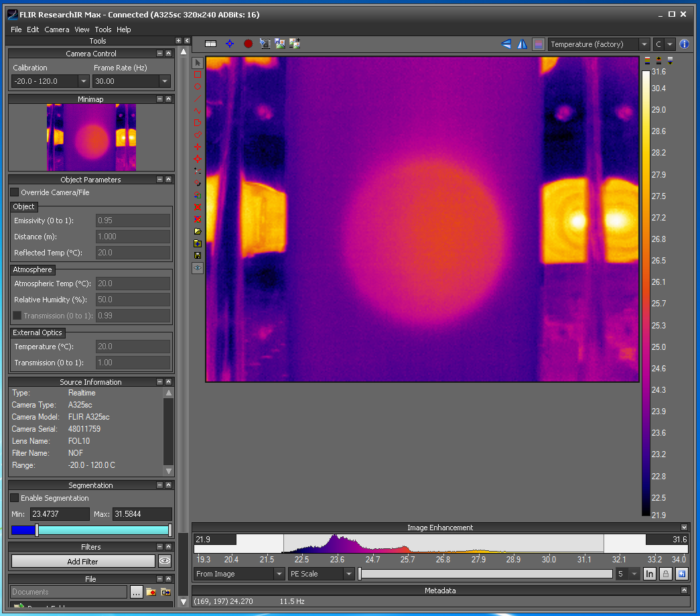Select the freehand ROI tool

click(x=198, y=135)
